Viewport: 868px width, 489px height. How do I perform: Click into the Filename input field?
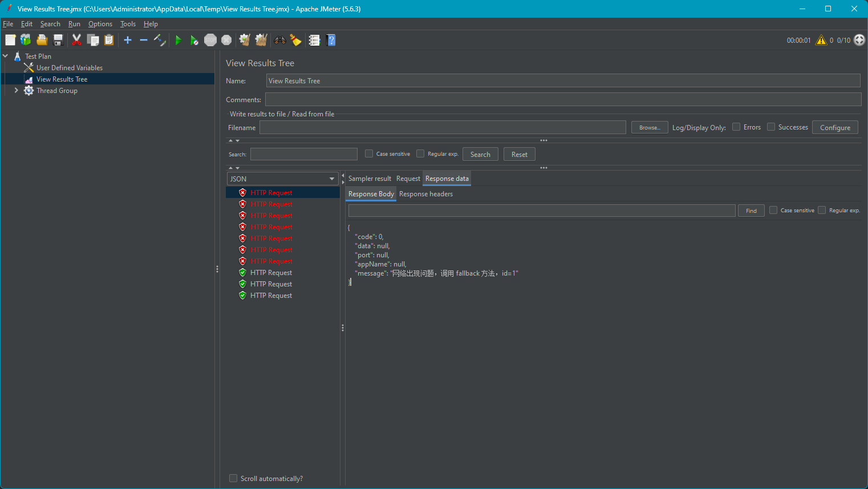(x=443, y=127)
